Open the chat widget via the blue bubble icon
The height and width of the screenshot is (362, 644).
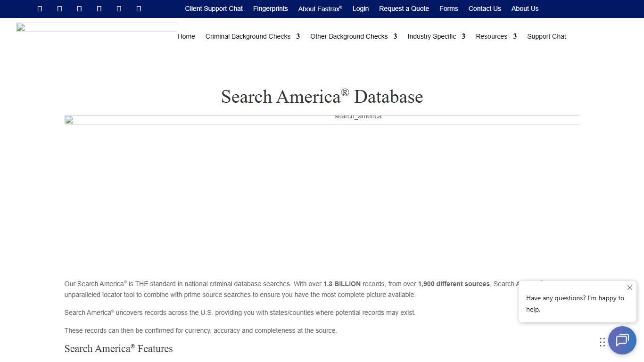(622, 340)
